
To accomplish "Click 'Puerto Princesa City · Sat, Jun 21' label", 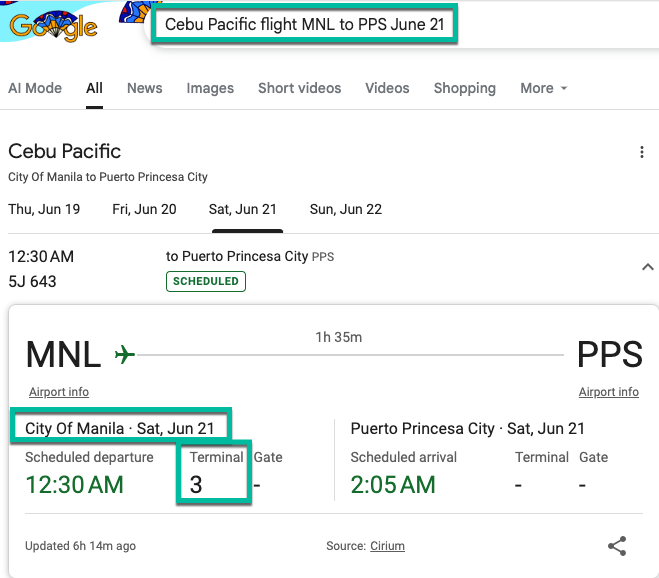I will point(467,429).
